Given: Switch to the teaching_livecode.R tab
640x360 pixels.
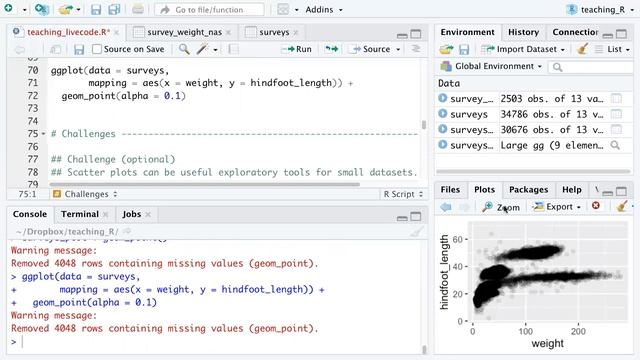Looking at the screenshot, I should [x=68, y=32].
